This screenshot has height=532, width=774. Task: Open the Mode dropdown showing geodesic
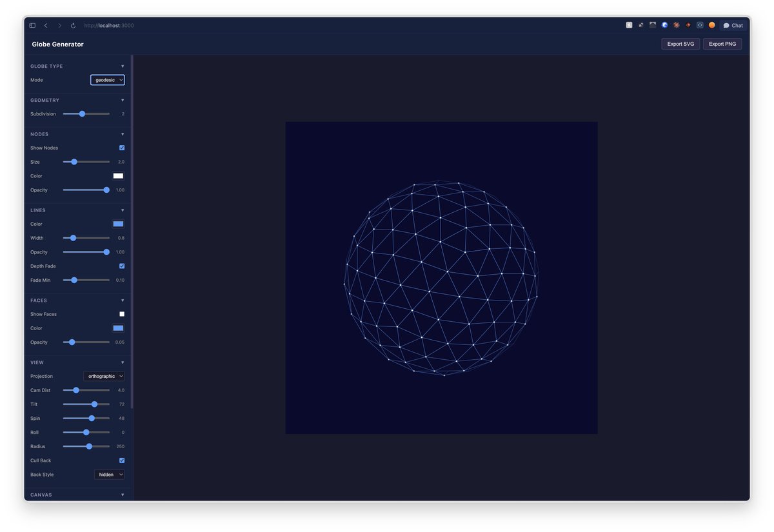[x=107, y=80]
